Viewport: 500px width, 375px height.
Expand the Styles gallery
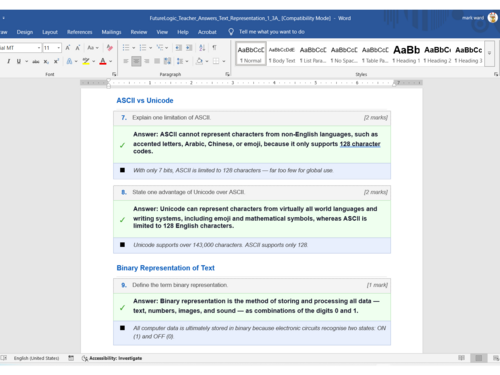pyautogui.click(x=489, y=53)
